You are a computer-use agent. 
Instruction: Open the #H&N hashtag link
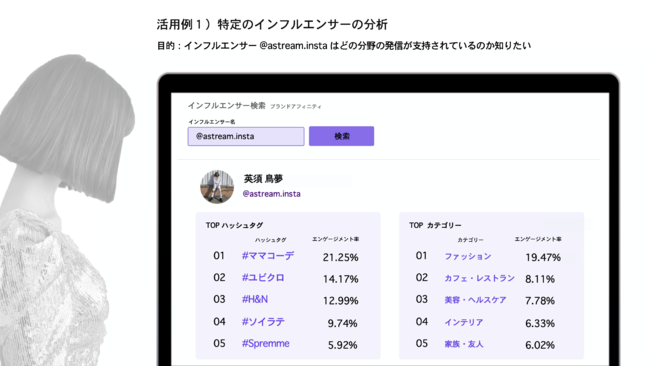(255, 299)
